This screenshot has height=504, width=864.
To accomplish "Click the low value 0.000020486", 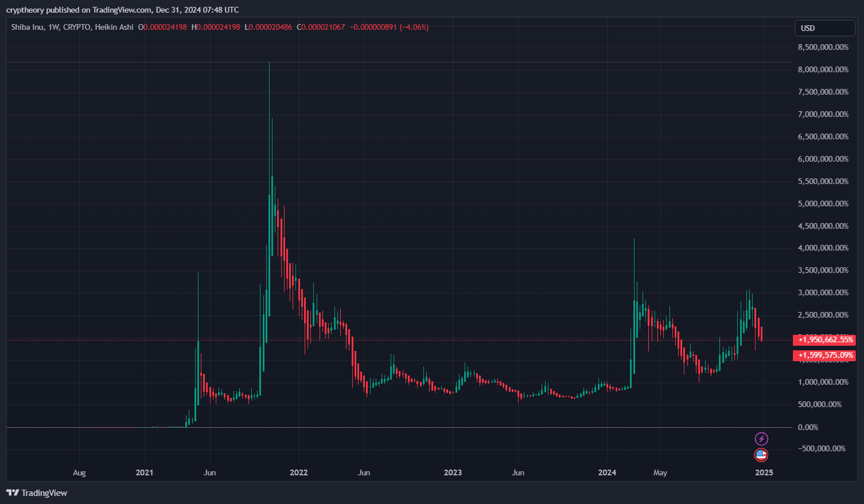I will (x=270, y=27).
